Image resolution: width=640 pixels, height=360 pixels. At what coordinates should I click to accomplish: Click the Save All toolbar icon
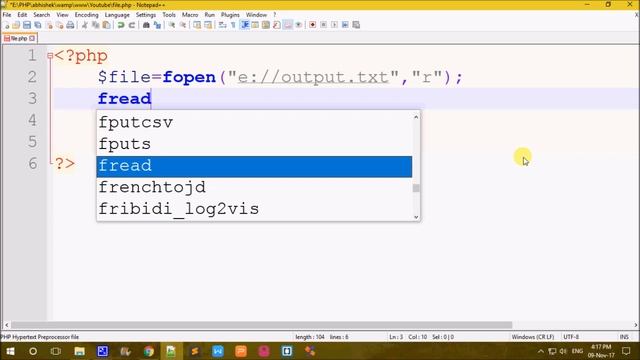click(38, 25)
